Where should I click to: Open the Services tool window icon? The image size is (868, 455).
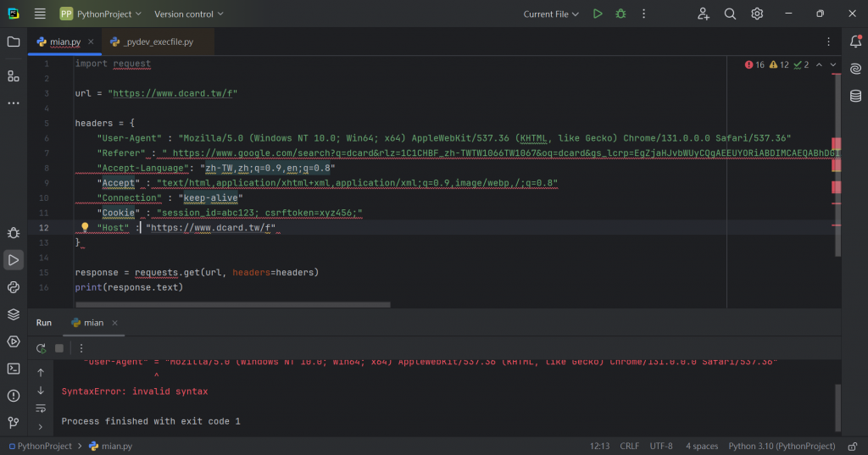14,341
